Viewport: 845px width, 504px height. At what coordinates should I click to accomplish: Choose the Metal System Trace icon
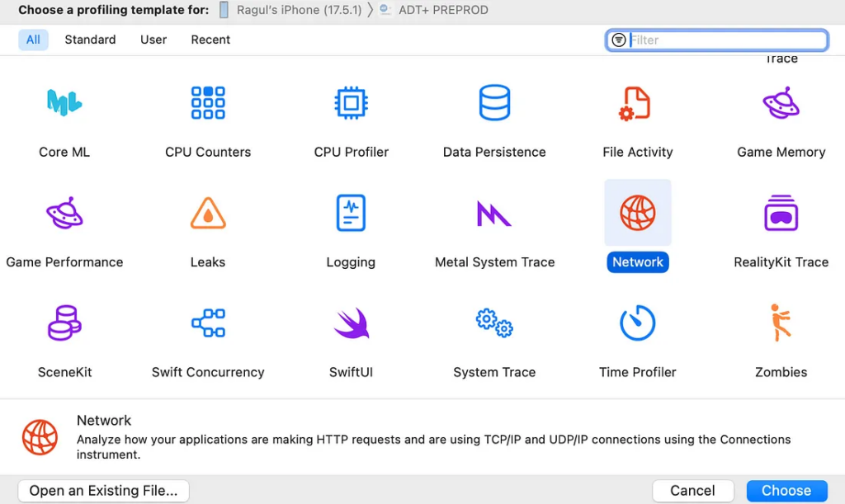point(493,213)
